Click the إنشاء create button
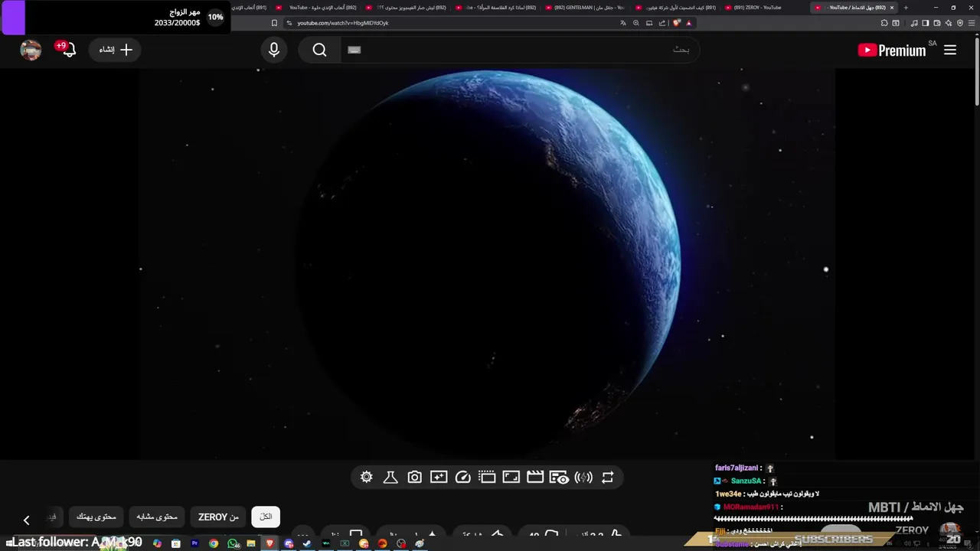The height and width of the screenshot is (551, 980). point(116,50)
